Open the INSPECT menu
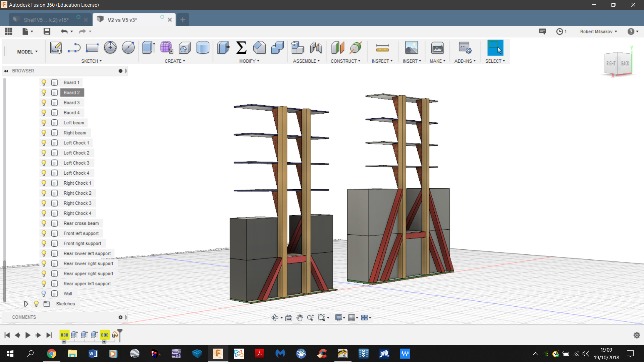644x362 pixels. [382, 61]
